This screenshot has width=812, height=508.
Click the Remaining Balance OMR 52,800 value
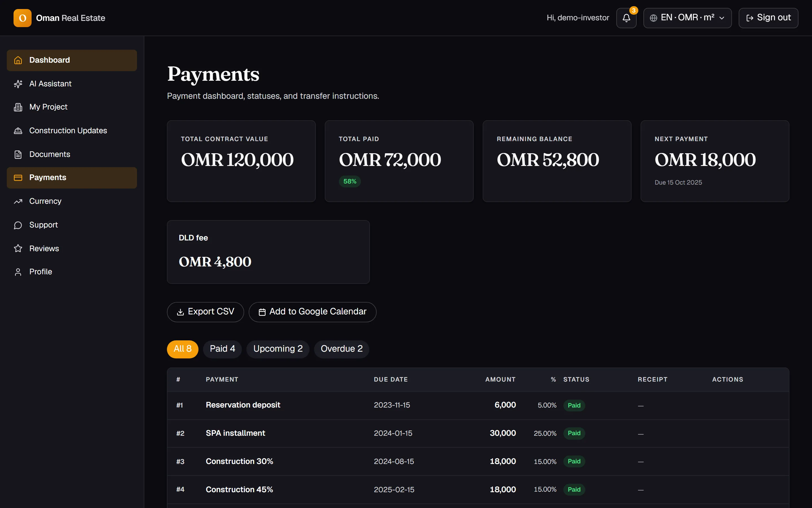548,160
